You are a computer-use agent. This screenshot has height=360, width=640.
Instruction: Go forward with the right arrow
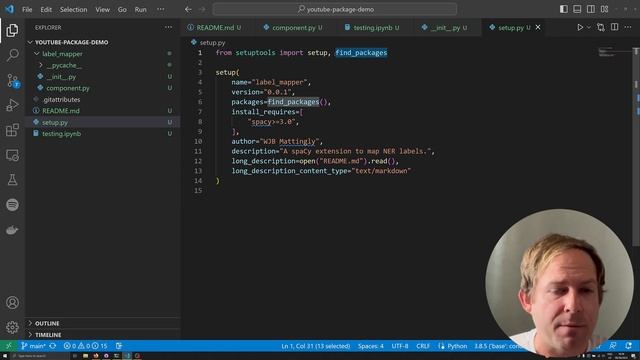point(202,9)
